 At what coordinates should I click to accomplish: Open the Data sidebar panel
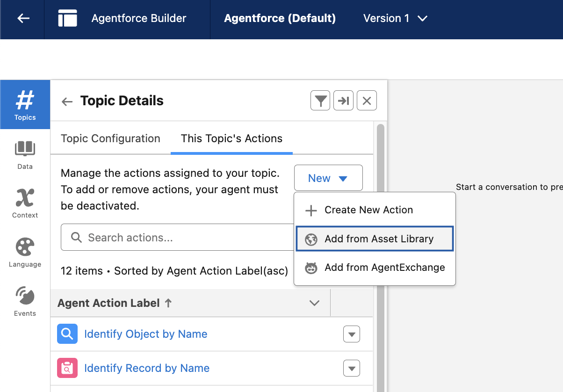point(25,155)
